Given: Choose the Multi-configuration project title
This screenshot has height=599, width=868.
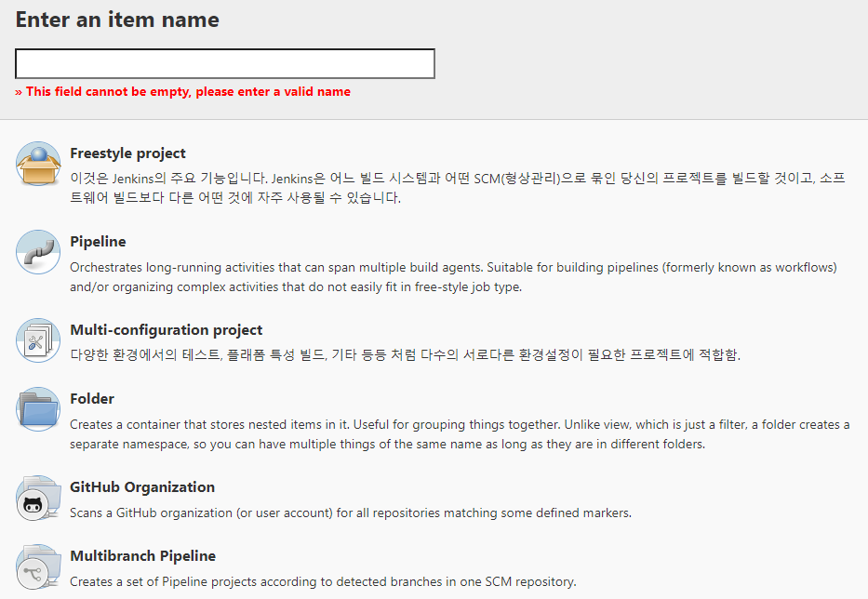Looking at the screenshot, I should [x=167, y=330].
